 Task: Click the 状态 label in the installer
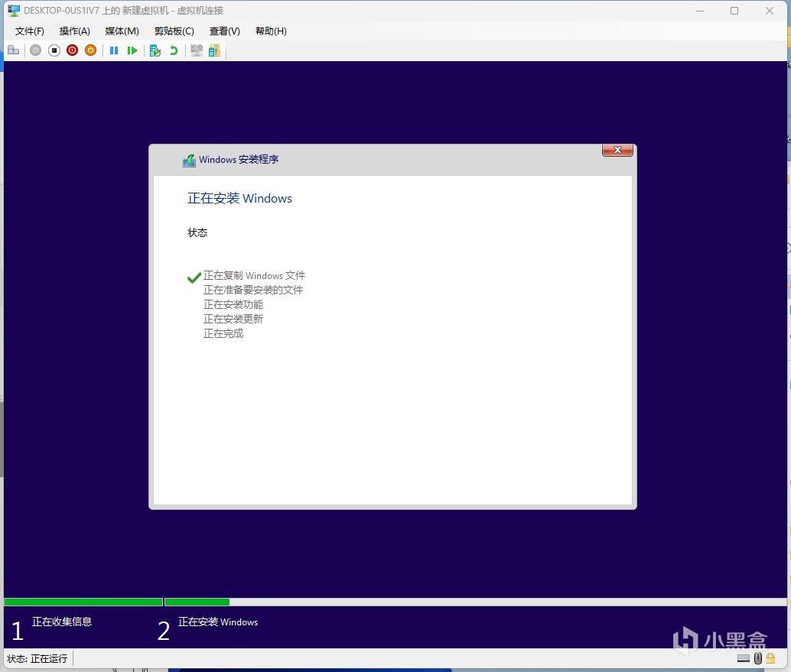pyautogui.click(x=197, y=232)
